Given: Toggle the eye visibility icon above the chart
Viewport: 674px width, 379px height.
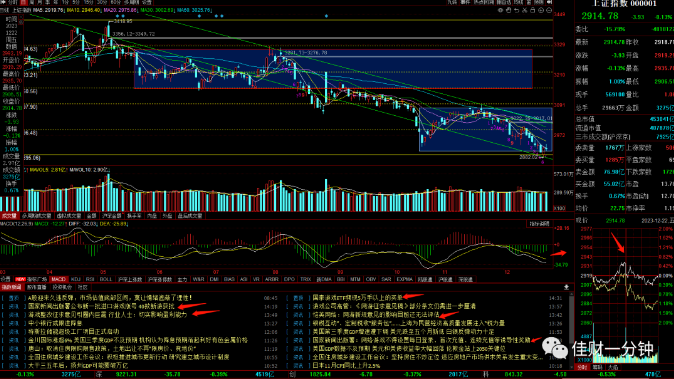Looking at the screenshot, I should click(x=500, y=10).
